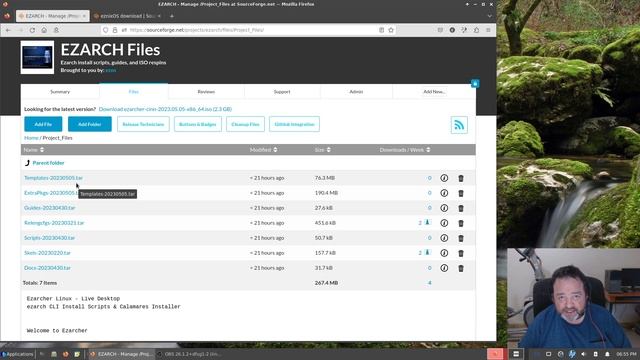Sort files by the Modified column
The image size is (640, 360).
click(x=263, y=150)
